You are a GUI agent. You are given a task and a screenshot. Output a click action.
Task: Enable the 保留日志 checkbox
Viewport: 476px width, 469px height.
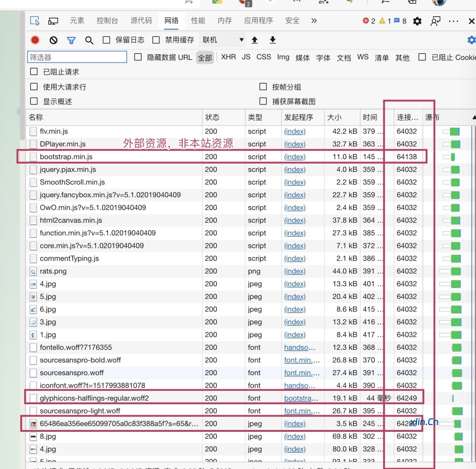tap(107, 40)
